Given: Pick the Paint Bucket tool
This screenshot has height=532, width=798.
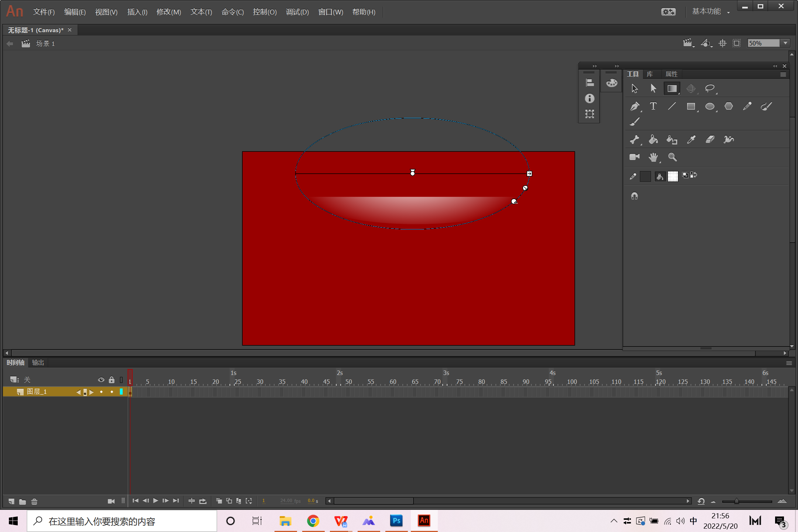Looking at the screenshot, I should pyautogui.click(x=653, y=139).
